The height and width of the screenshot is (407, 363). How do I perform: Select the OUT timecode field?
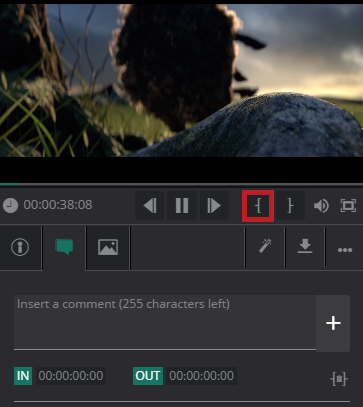(x=201, y=376)
